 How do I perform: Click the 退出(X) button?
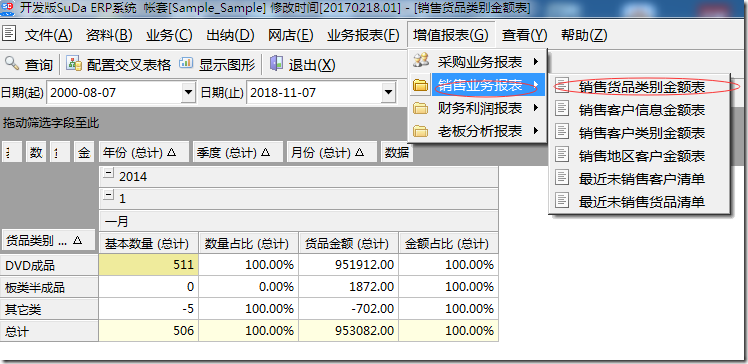tap(302, 64)
